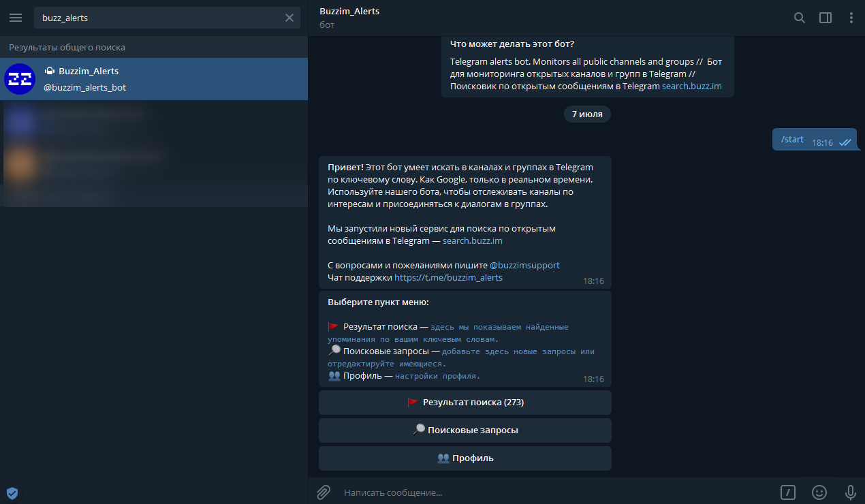Record a voice message with microphone
Screen dimensions: 865x504
click(x=850, y=492)
